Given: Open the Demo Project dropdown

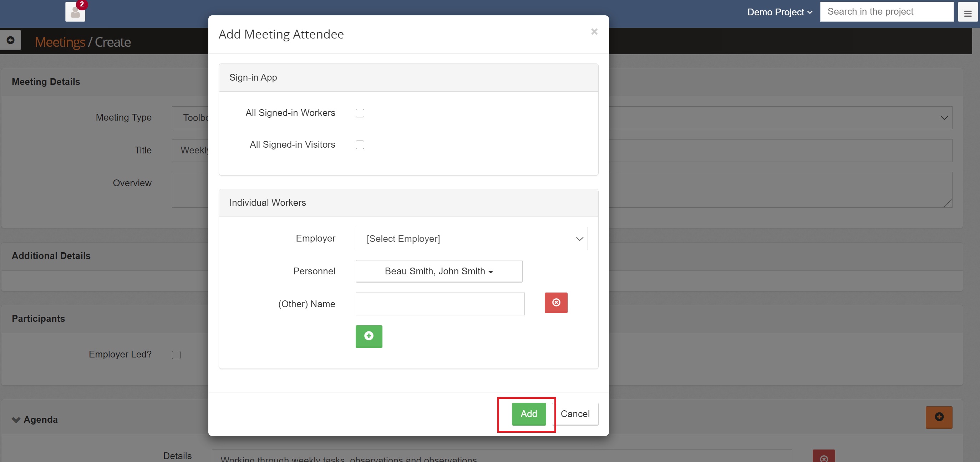Looking at the screenshot, I should [780, 12].
